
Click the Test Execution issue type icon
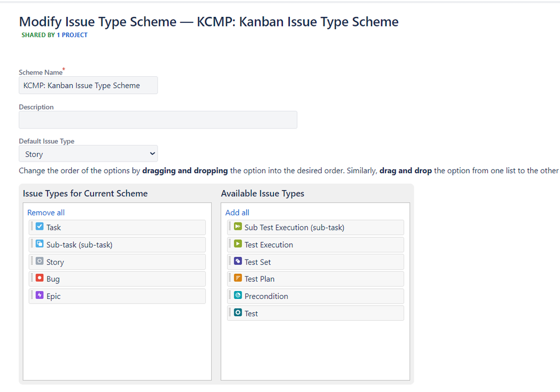click(x=237, y=245)
